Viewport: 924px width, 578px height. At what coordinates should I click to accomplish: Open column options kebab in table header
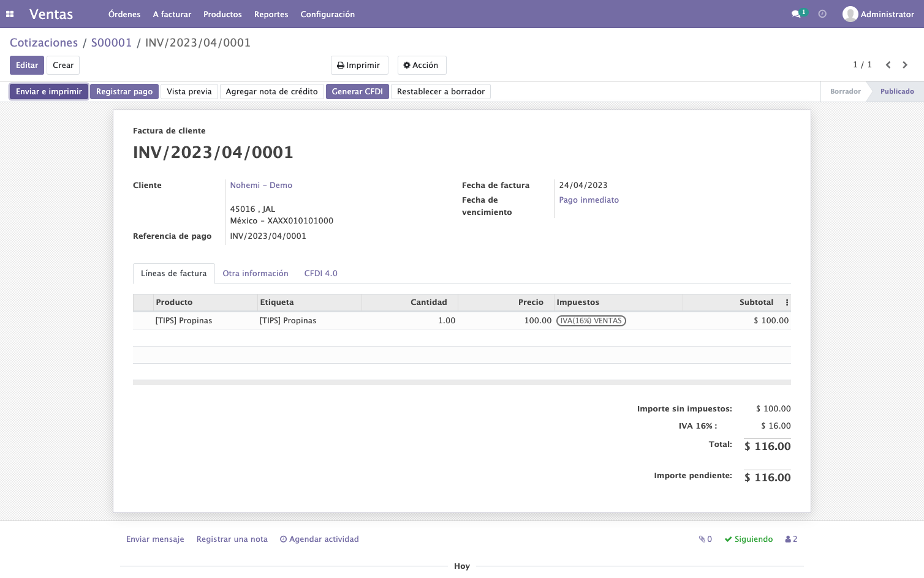pyautogui.click(x=787, y=302)
